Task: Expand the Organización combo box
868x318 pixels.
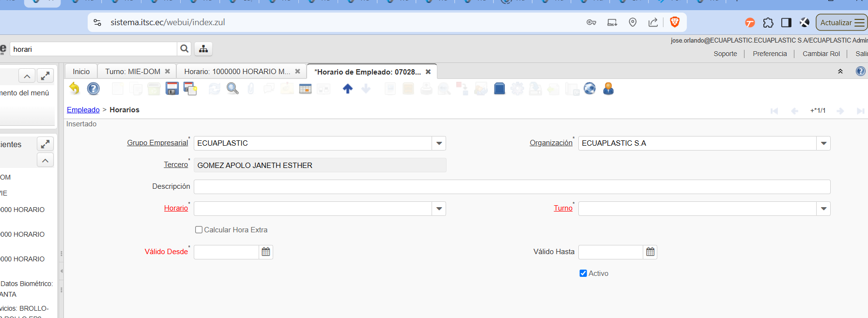Action: point(823,143)
